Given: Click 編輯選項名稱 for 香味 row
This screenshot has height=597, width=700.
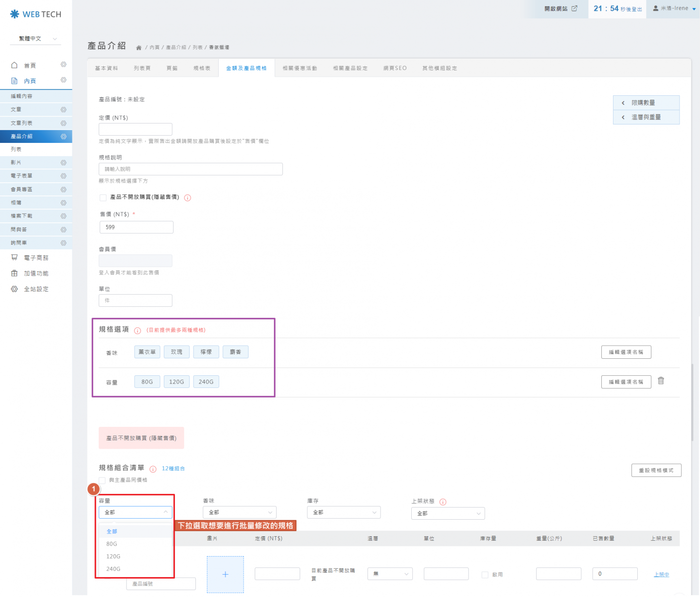Looking at the screenshot, I should (626, 352).
